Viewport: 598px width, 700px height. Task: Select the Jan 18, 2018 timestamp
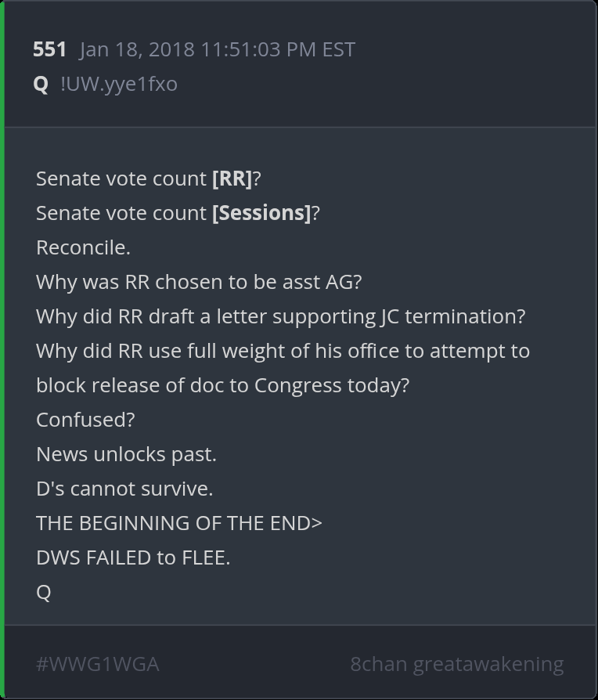[x=217, y=49]
